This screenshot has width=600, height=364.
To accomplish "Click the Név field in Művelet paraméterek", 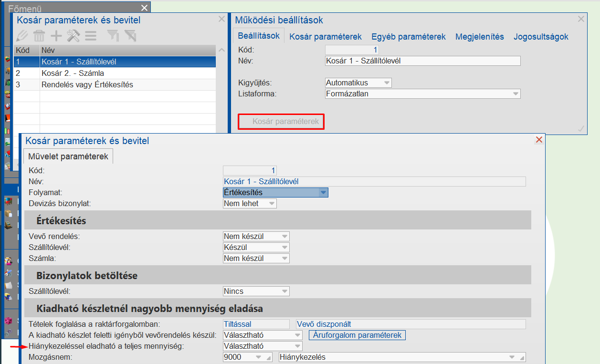I will tap(374, 182).
